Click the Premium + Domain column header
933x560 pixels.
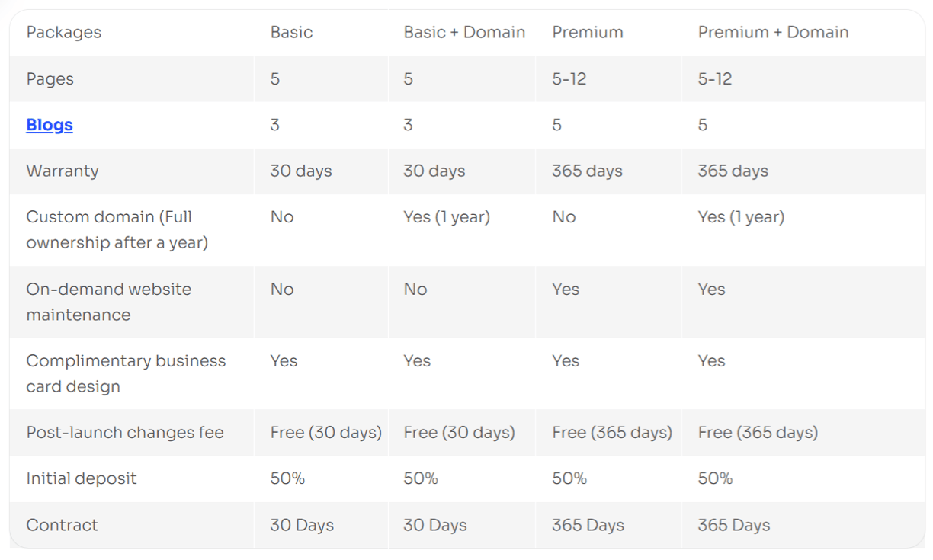coord(773,32)
